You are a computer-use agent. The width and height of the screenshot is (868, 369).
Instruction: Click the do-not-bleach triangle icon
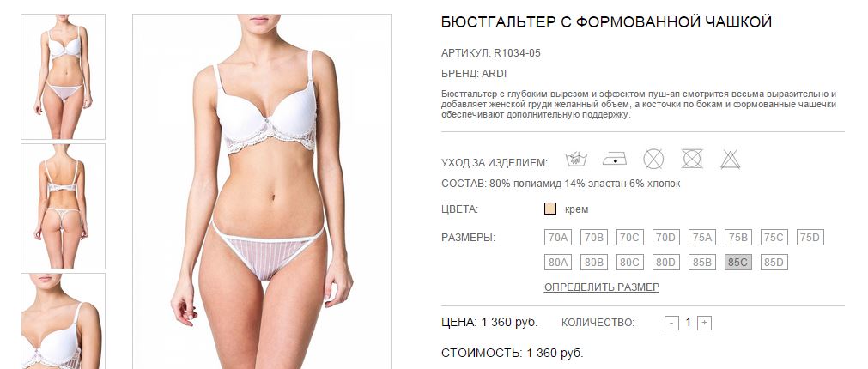[x=730, y=160]
